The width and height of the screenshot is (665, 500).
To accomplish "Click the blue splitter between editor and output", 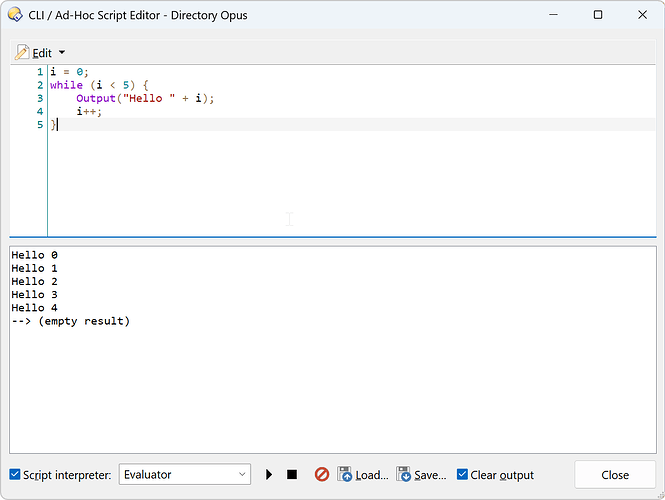I will 332,238.
